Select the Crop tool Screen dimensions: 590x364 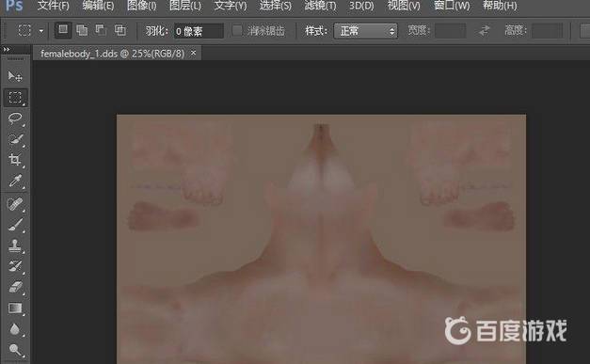15,160
